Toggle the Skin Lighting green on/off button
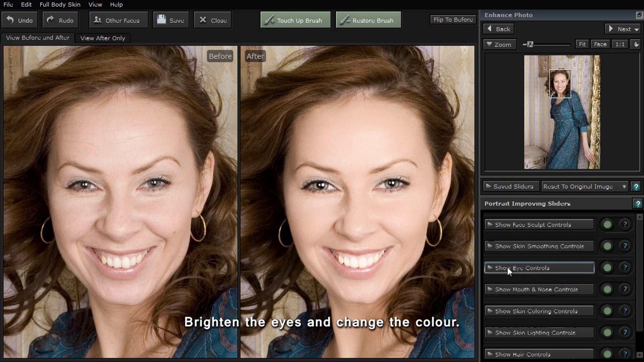This screenshot has height=362, width=644. click(607, 333)
